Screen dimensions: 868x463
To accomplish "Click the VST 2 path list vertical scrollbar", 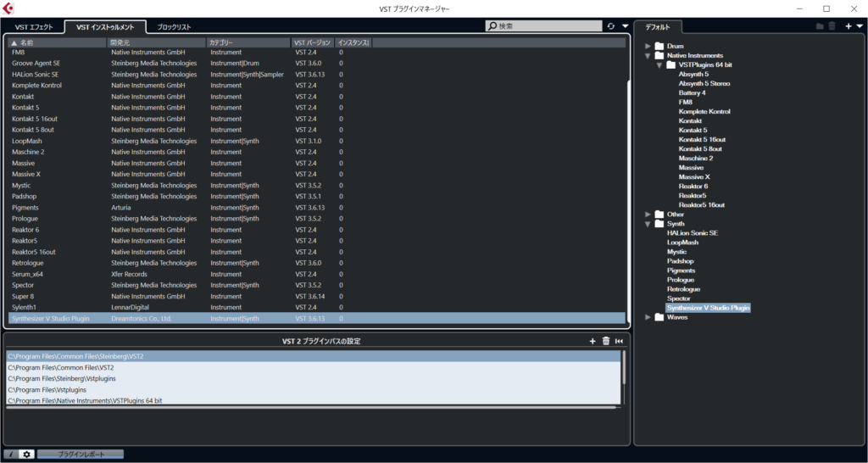I will (x=623, y=366).
